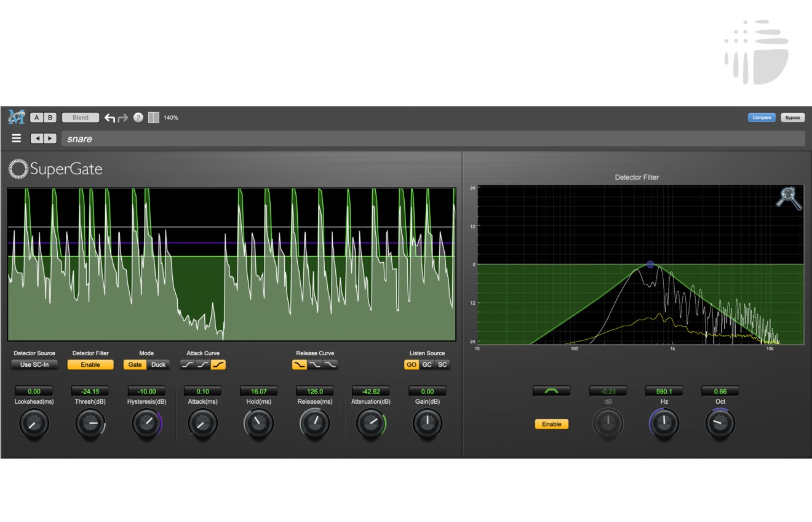Image resolution: width=812 pixels, height=522 pixels.
Task: Click the magnifier zoom icon in Detector Filter graph
Action: pyautogui.click(x=788, y=198)
